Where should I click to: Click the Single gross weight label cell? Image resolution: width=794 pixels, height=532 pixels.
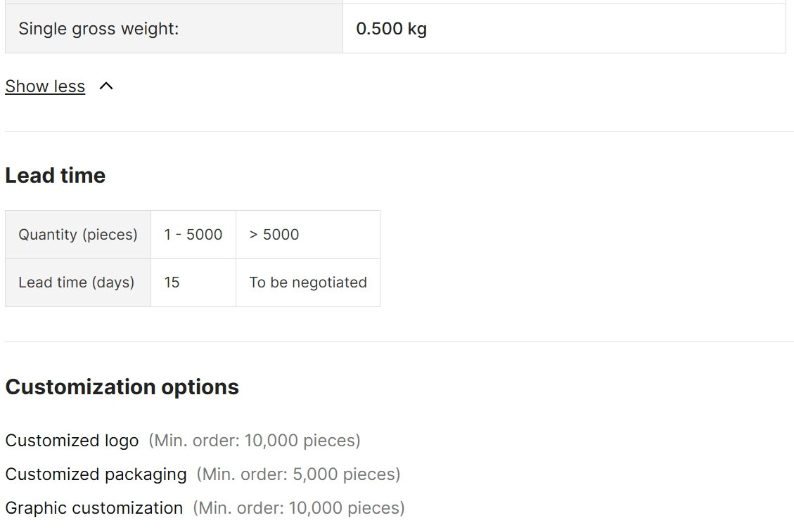click(x=174, y=29)
